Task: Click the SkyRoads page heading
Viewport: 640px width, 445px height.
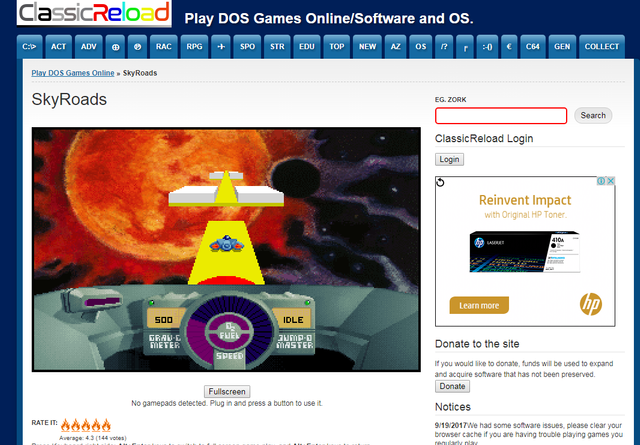Action: coord(69,100)
